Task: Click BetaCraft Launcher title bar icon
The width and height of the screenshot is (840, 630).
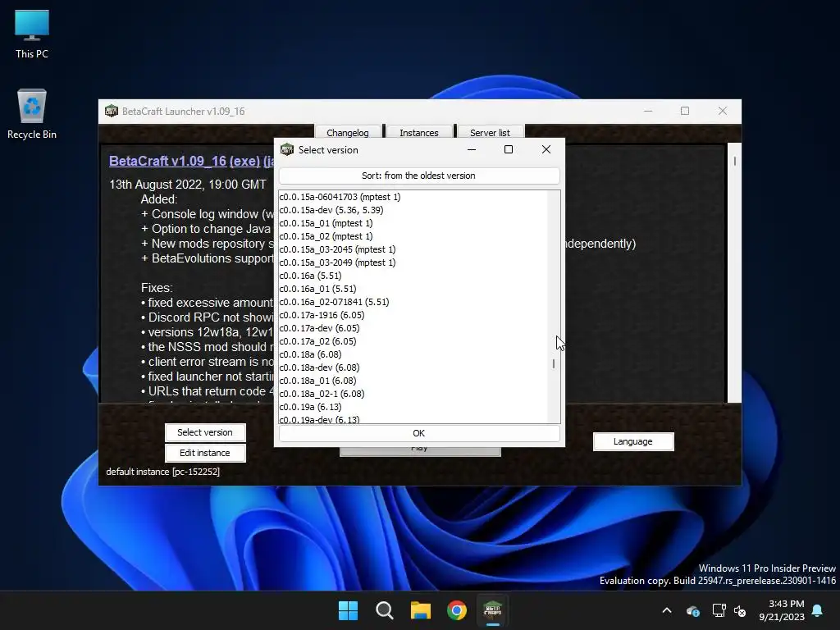Action: [112, 111]
